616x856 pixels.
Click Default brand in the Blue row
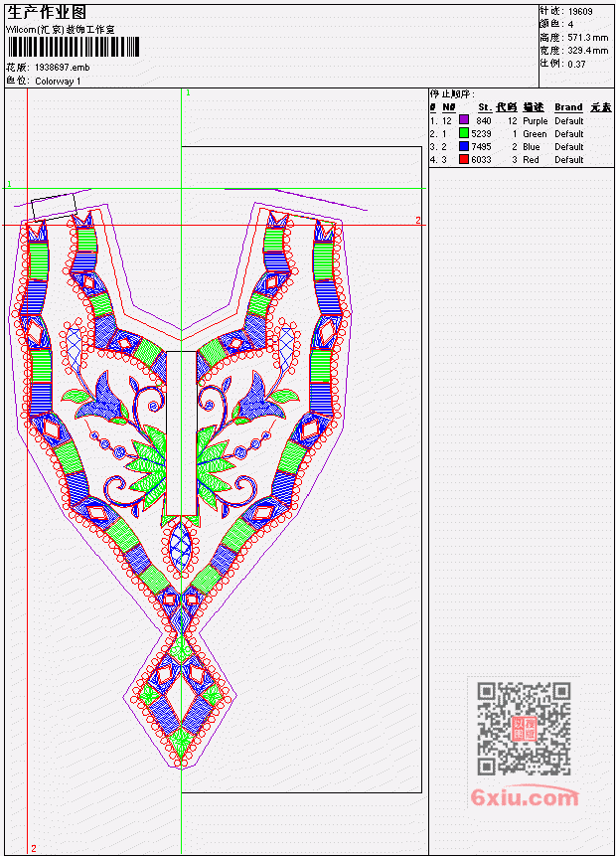(x=569, y=147)
